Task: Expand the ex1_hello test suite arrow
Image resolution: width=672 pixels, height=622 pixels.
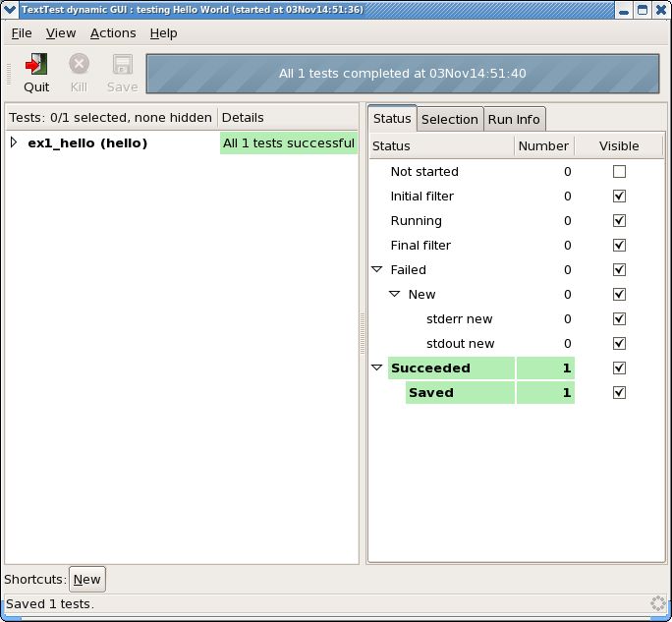Action: pos(14,142)
